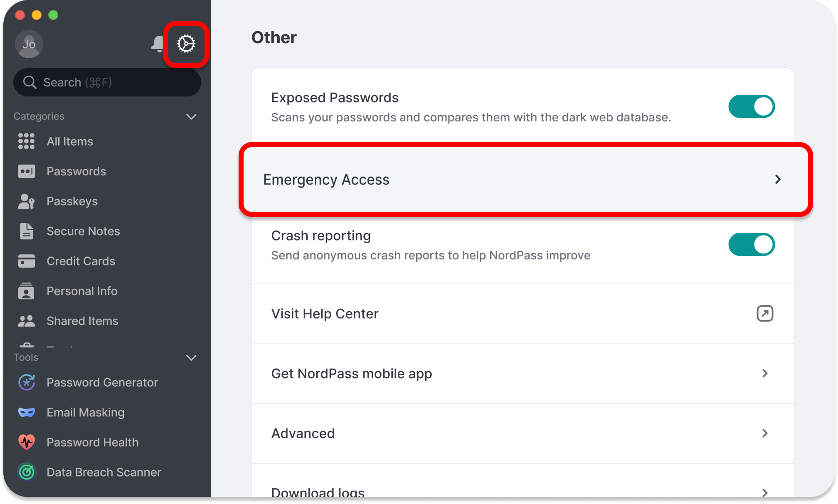Open the Settings gear icon
The width and height of the screenshot is (838, 504).
(x=186, y=44)
